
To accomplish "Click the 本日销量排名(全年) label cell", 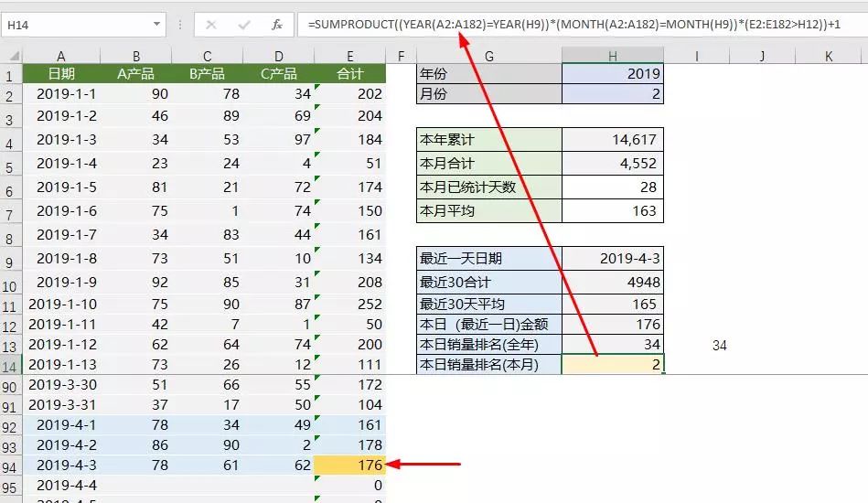I will coord(488,344).
